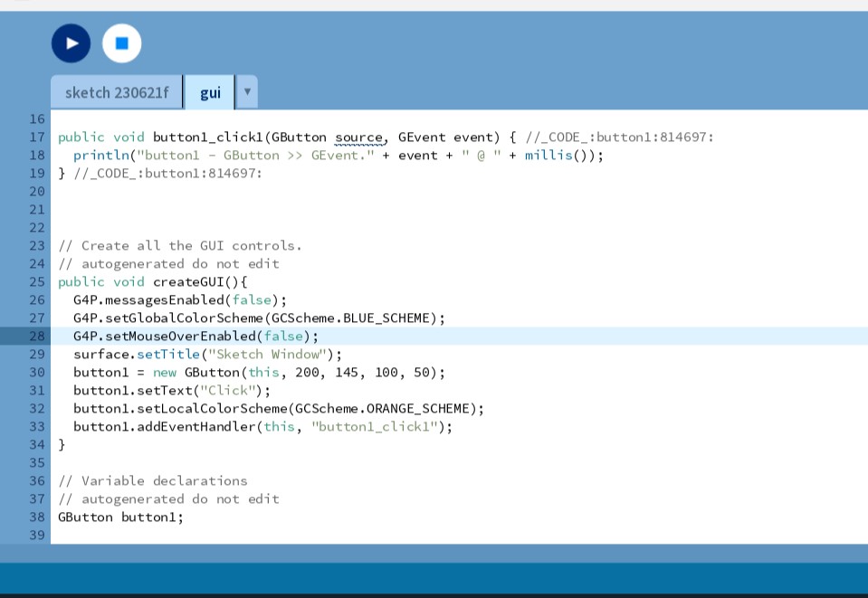Click 'ORANGE_SCHEME' constant on line 32
Viewport: 868px width, 598px height.
417,409
